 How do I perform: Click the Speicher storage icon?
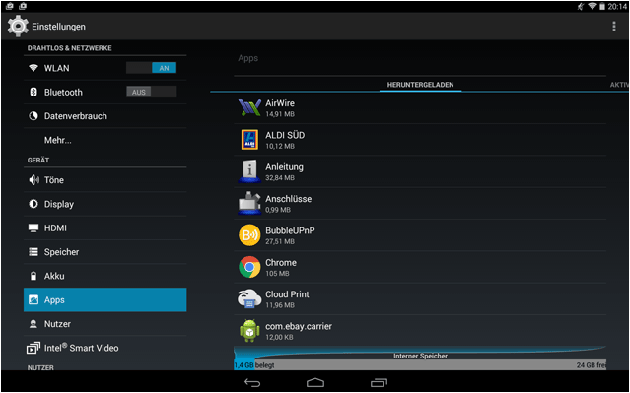[x=33, y=252]
